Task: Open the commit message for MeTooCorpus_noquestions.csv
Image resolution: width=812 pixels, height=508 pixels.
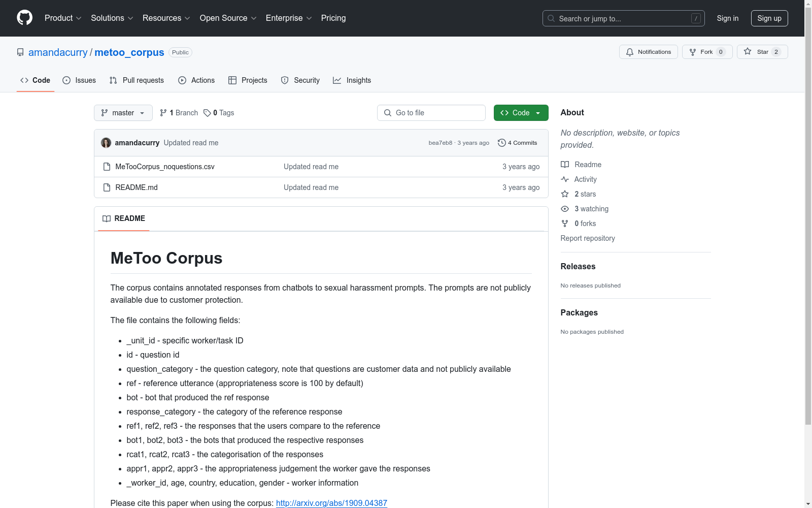Action: pyautogui.click(x=311, y=167)
